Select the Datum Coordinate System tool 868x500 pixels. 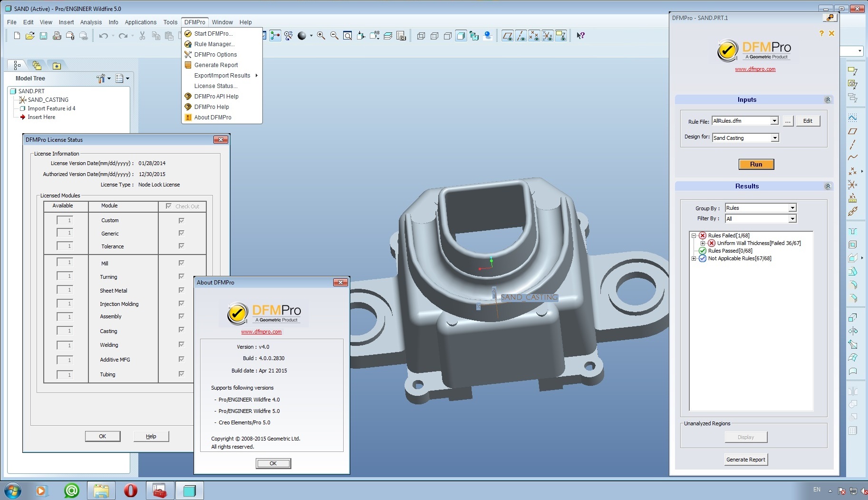coord(853,185)
